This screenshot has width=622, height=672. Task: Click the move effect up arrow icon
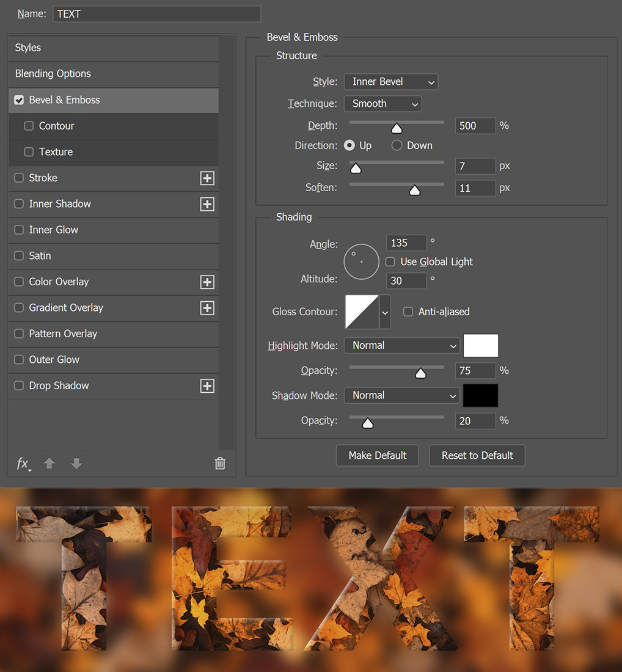(49, 464)
